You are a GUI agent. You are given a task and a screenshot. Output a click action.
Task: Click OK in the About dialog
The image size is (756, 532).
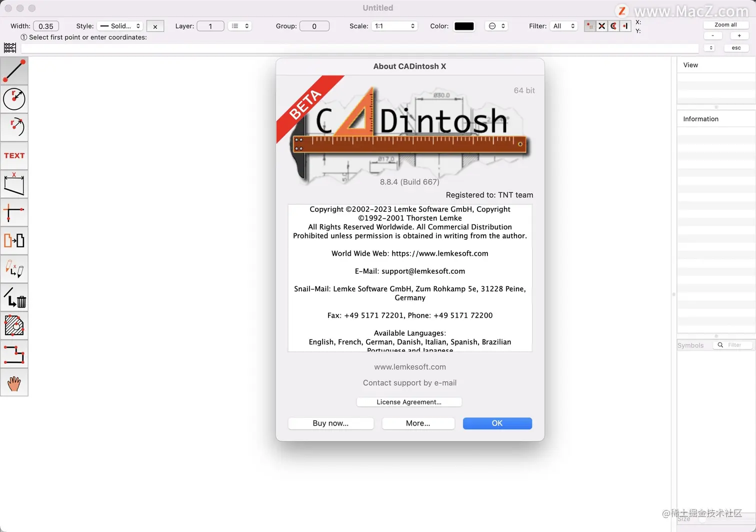497,423
